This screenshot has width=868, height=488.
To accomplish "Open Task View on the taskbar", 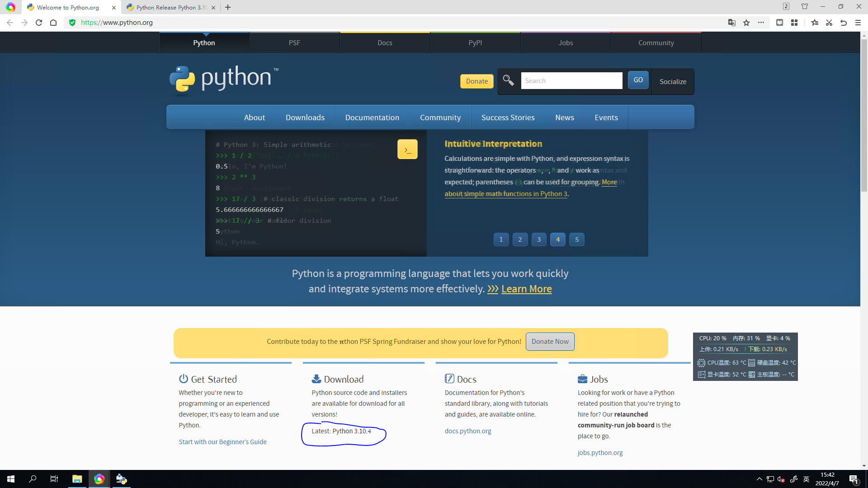I will (x=54, y=479).
